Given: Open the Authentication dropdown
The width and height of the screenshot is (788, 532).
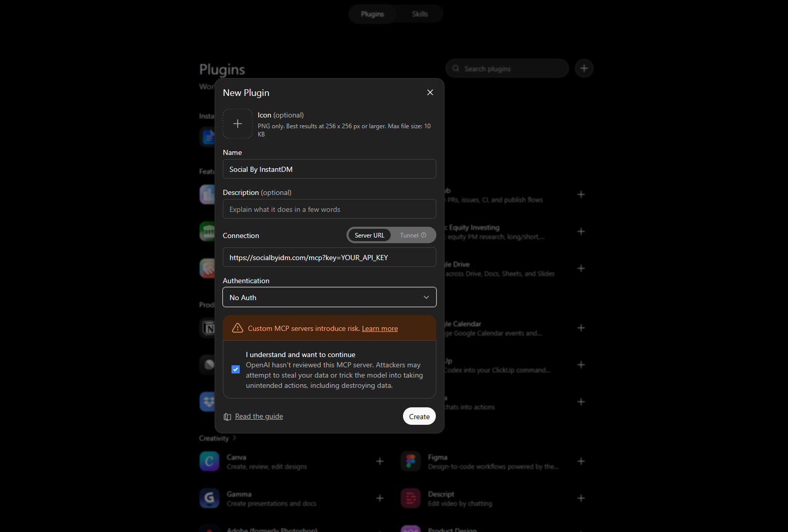Looking at the screenshot, I should [330, 297].
